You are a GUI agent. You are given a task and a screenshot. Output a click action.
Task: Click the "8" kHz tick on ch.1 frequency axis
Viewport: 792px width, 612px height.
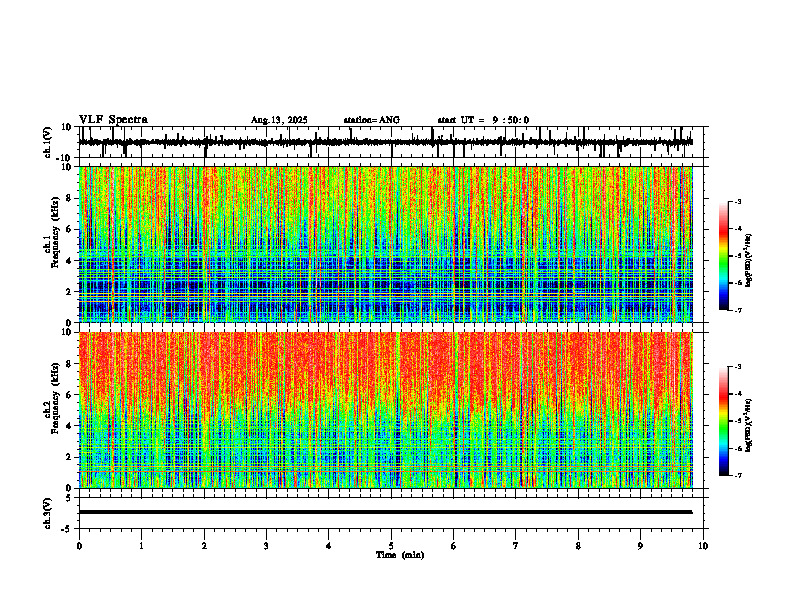[69, 198]
